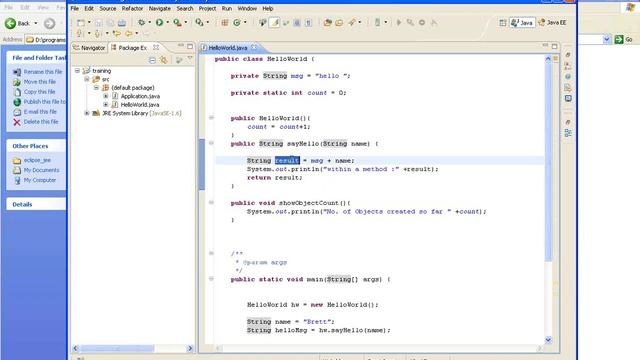Open the Source menu
The height and width of the screenshot is (360, 640).
point(108,8)
